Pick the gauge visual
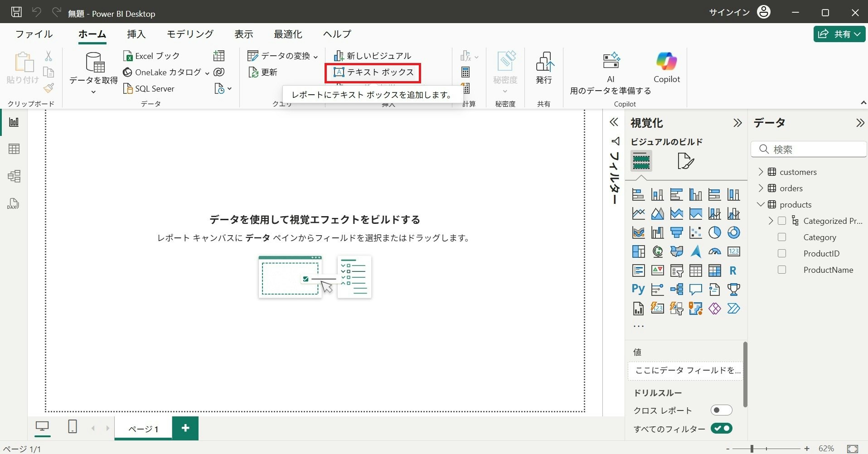868x454 pixels. 714,251
